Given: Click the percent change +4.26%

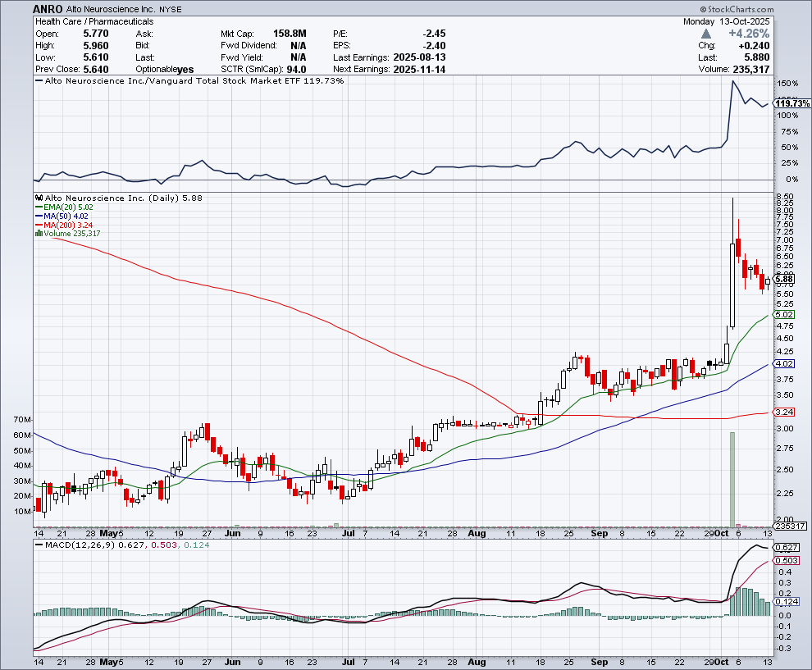Looking at the screenshot, I should (749, 34).
